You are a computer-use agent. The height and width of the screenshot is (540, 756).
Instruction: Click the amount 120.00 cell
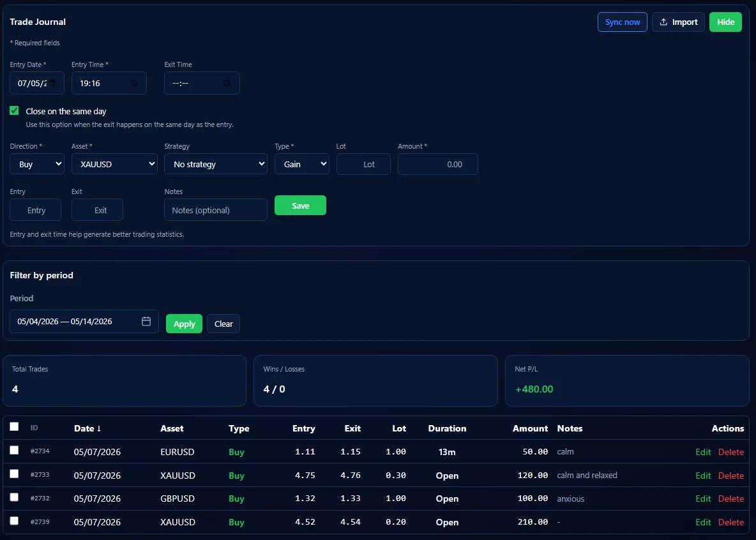pyautogui.click(x=533, y=475)
